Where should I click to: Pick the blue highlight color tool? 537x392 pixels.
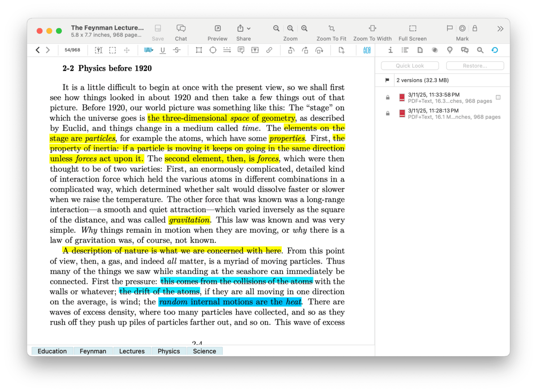pyautogui.click(x=149, y=50)
